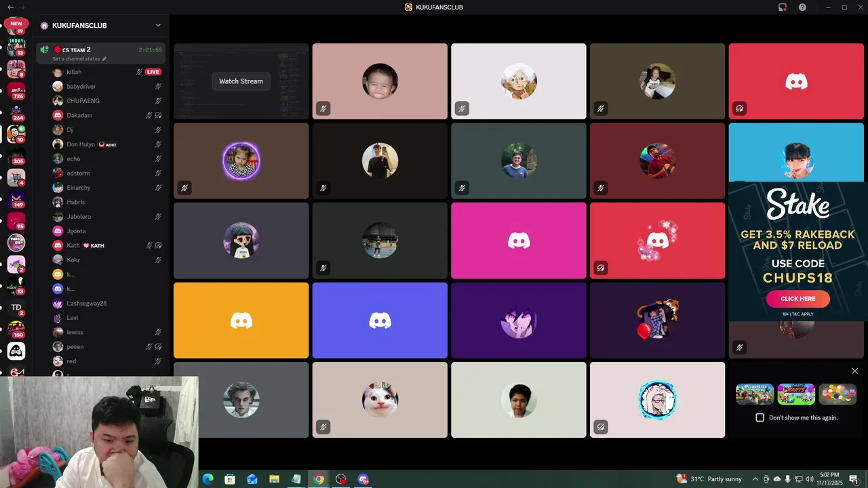Click the smiling baby avatar tile
868x488 pixels.
[380, 81]
